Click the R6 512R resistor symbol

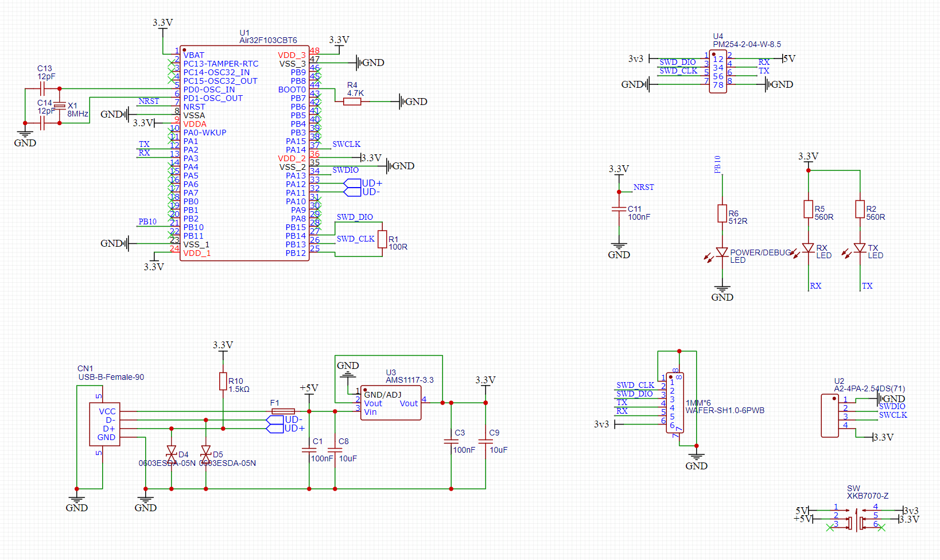coord(722,213)
